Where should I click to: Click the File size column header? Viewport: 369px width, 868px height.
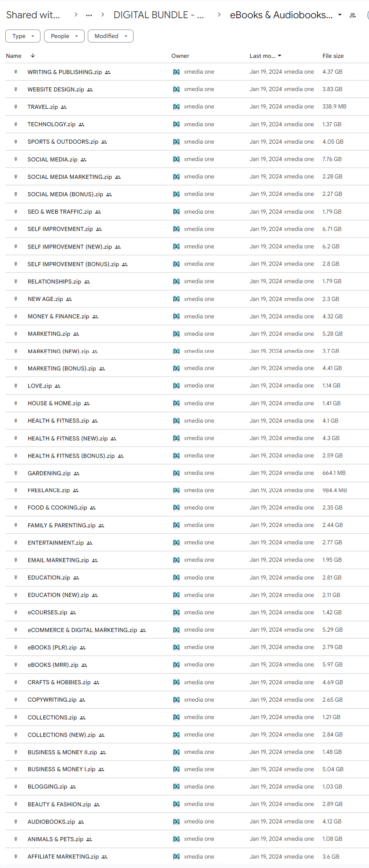pyautogui.click(x=333, y=56)
